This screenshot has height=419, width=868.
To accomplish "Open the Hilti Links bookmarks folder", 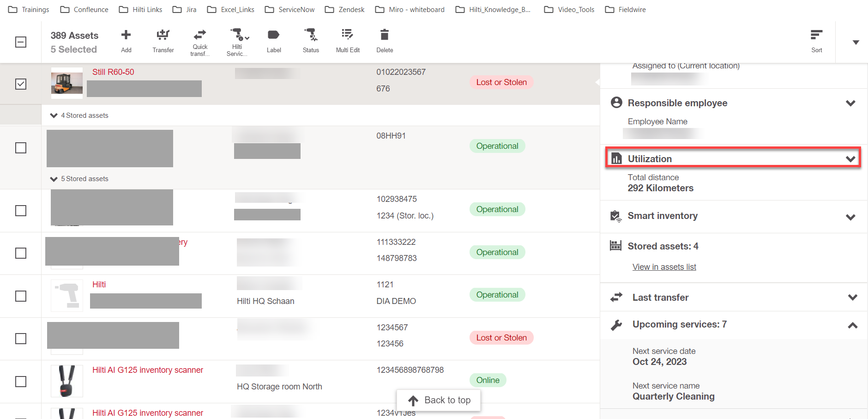I will [141, 10].
